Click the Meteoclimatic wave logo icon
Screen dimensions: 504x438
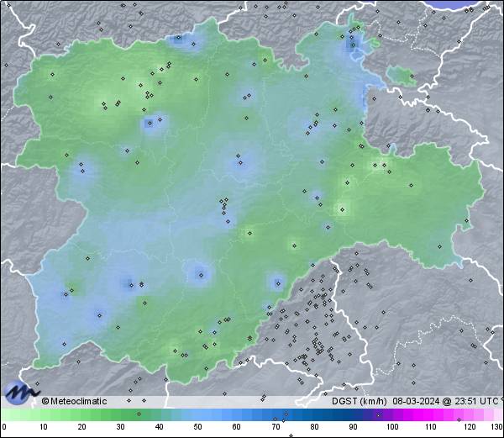[x=21, y=392]
